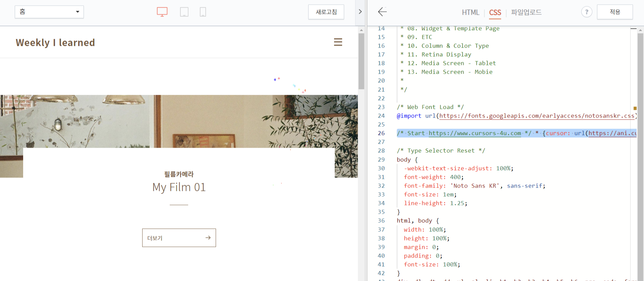Open the 홈 page selector dropdown

49,12
